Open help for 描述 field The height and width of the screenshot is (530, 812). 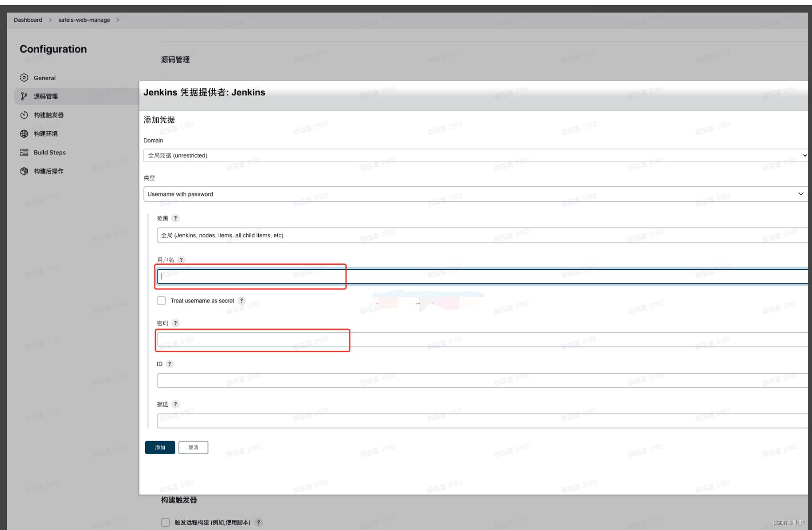(x=175, y=404)
